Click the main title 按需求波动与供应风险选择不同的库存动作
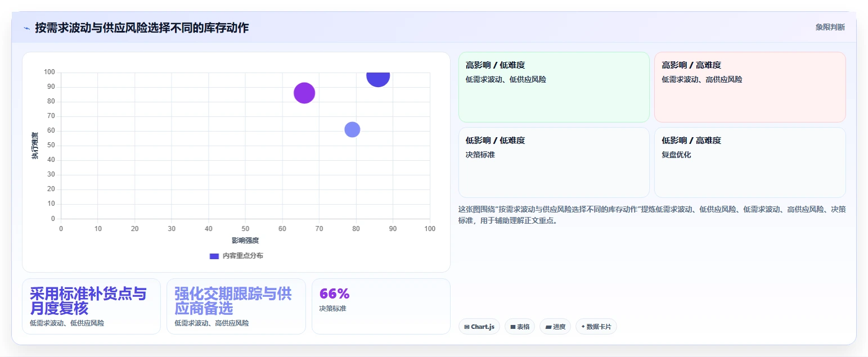This screenshot has width=868, height=357. (142, 28)
